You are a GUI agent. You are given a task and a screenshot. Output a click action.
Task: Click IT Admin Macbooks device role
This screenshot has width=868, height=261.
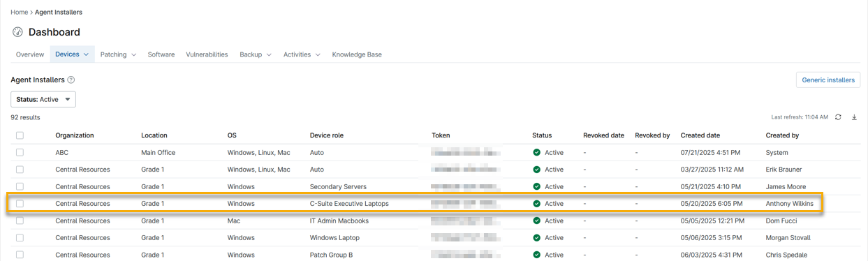[x=339, y=221]
